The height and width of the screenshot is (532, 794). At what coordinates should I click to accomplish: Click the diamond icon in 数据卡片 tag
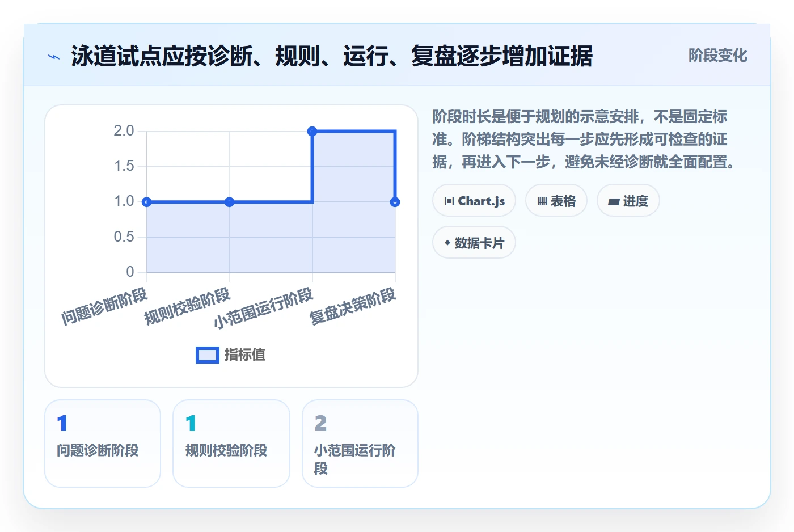tap(447, 243)
